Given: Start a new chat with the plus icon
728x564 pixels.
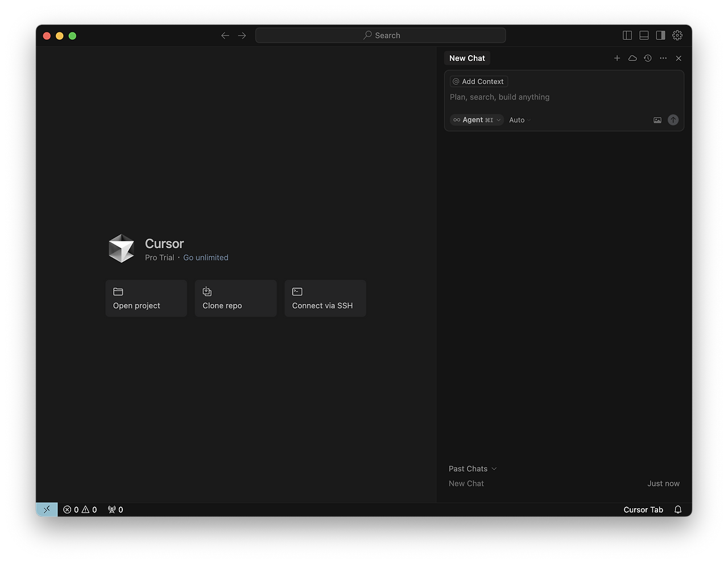Looking at the screenshot, I should click(x=617, y=58).
